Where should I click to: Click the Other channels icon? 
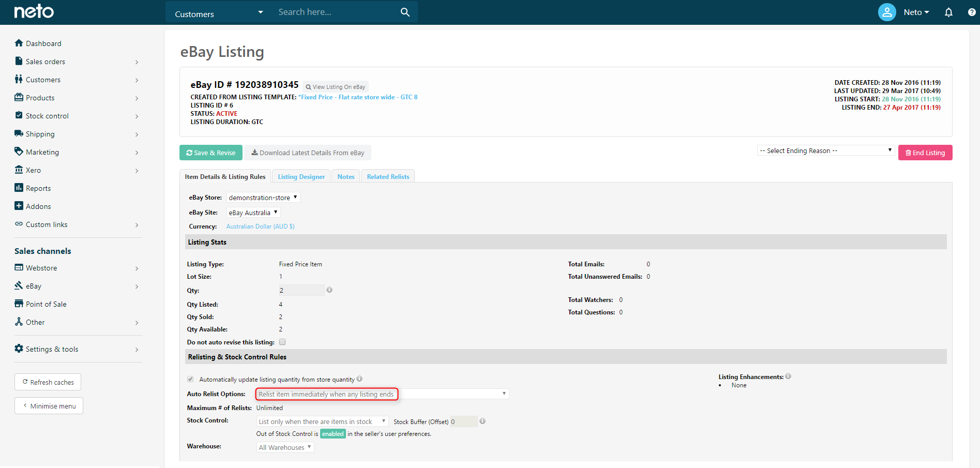click(19, 322)
